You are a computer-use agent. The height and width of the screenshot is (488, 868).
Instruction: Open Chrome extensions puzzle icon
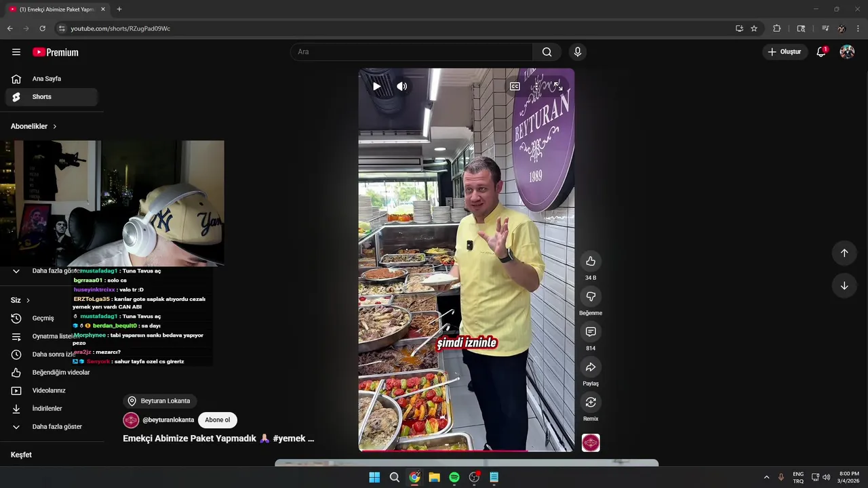(777, 28)
